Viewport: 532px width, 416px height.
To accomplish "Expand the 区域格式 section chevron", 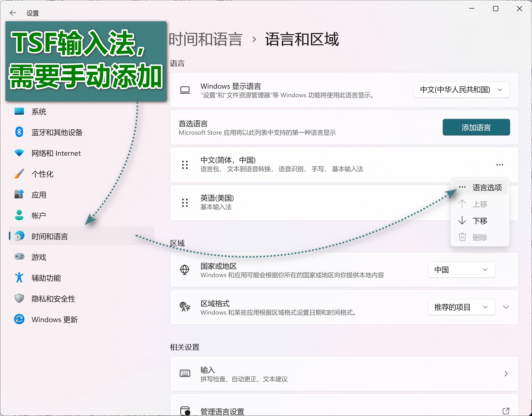I will tap(506, 307).
